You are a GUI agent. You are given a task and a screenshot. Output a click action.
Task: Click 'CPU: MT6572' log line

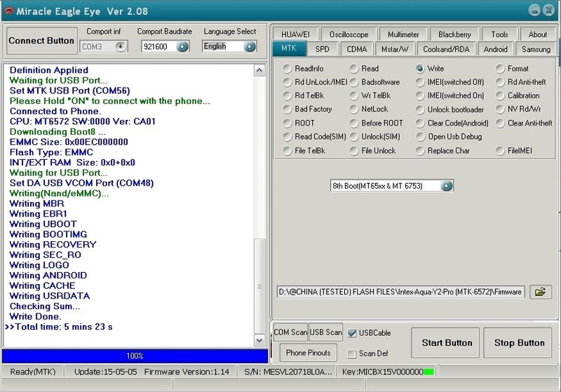[83, 121]
